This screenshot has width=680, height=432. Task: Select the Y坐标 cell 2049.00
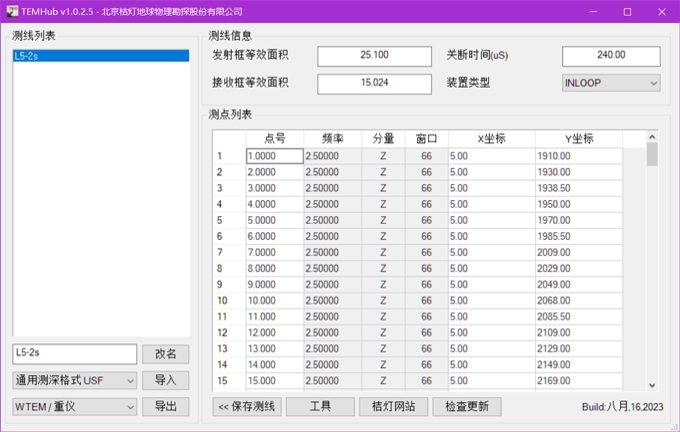click(x=579, y=285)
